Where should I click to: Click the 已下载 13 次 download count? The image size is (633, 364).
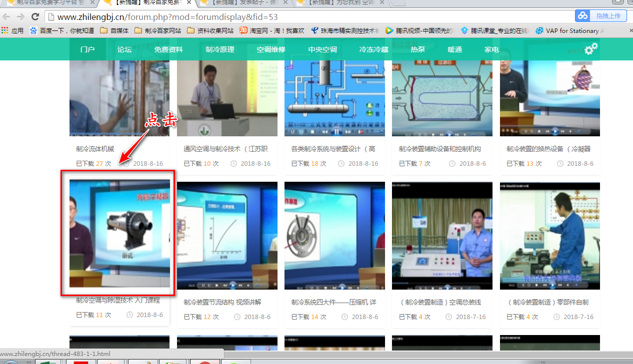[x=524, y=163]
